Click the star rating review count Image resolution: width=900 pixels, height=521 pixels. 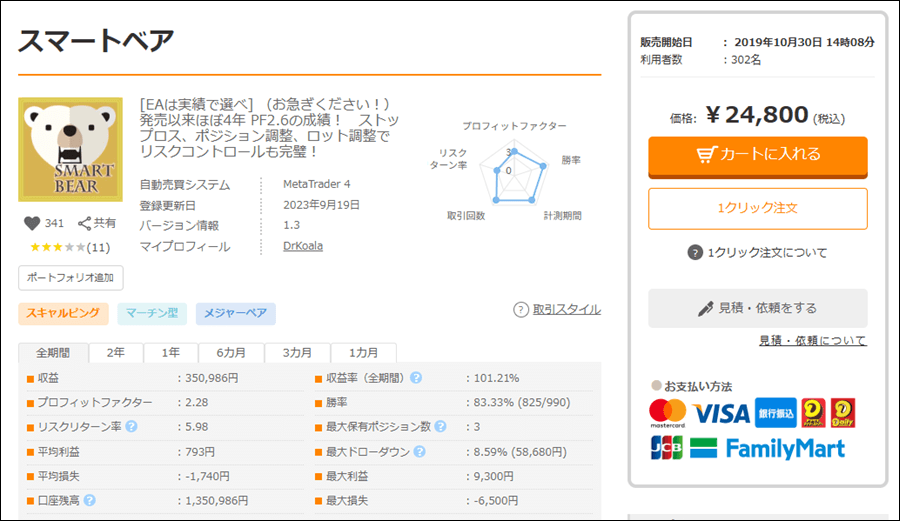(x=99, y=247)
